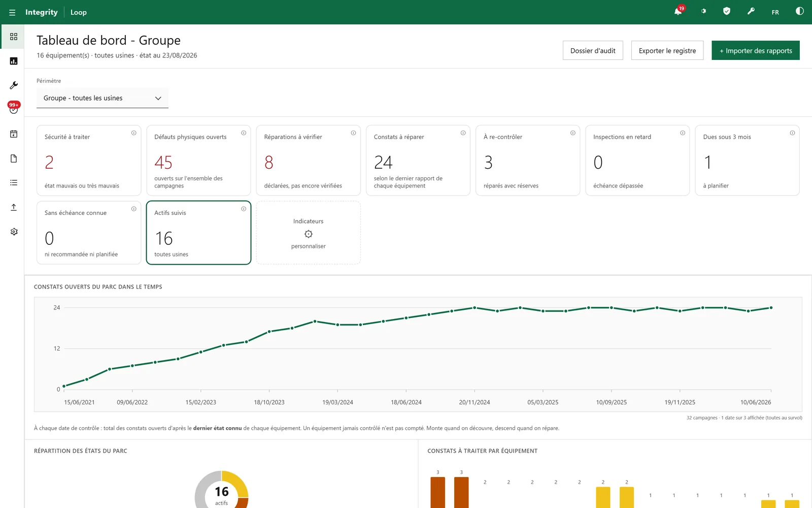
Task: Show info for Inspections en retard card
Action: (x=683, y=133)
